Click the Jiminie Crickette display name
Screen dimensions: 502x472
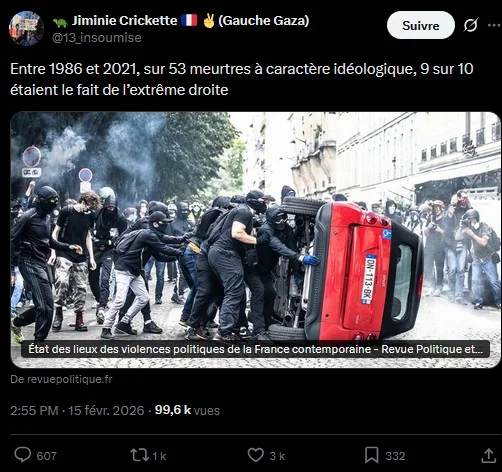point(124,21)
